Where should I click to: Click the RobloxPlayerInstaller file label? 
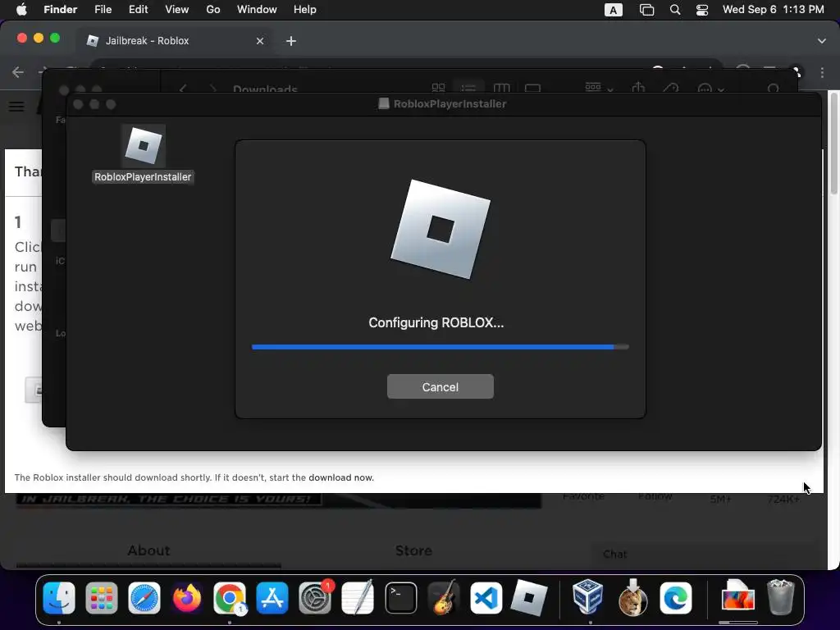click(143, 177)
